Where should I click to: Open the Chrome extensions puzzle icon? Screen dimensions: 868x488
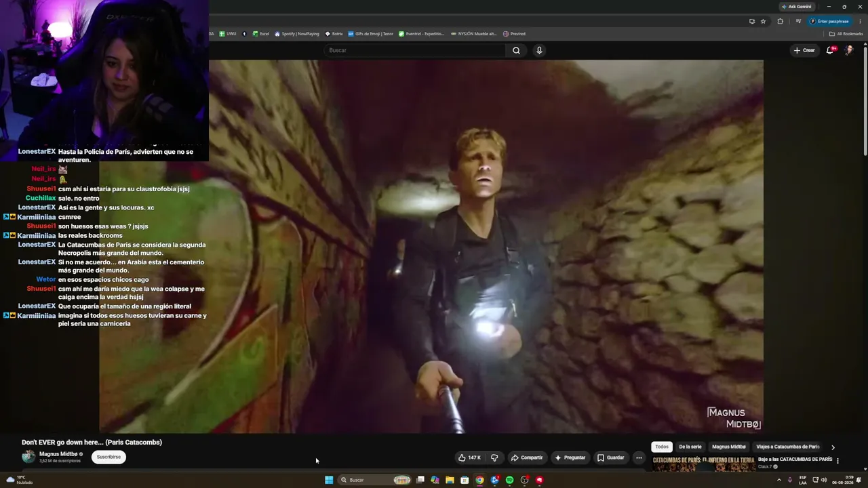(780, 21)
